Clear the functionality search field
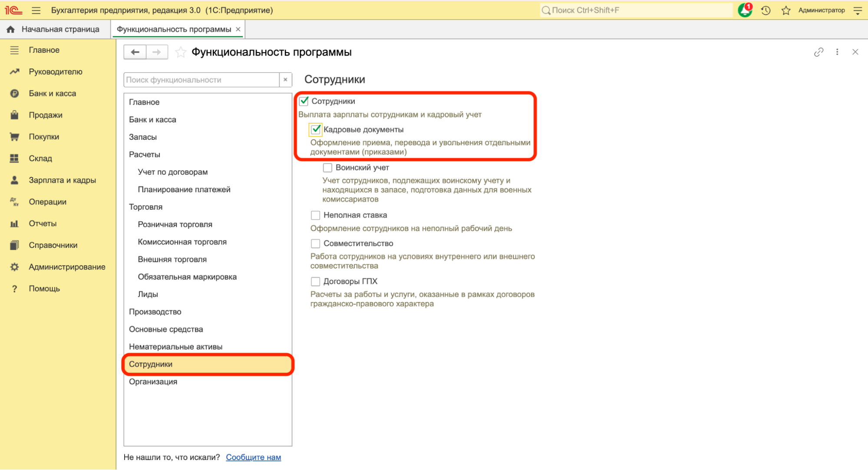The image size is (868, 470). tap(285, 80)
